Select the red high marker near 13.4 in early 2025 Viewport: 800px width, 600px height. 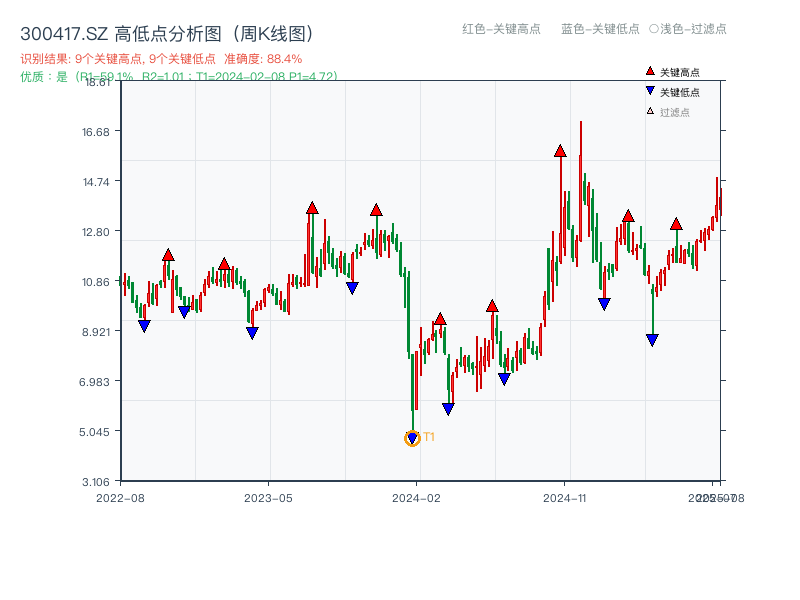pyautogui.click(x=628, y=216)
